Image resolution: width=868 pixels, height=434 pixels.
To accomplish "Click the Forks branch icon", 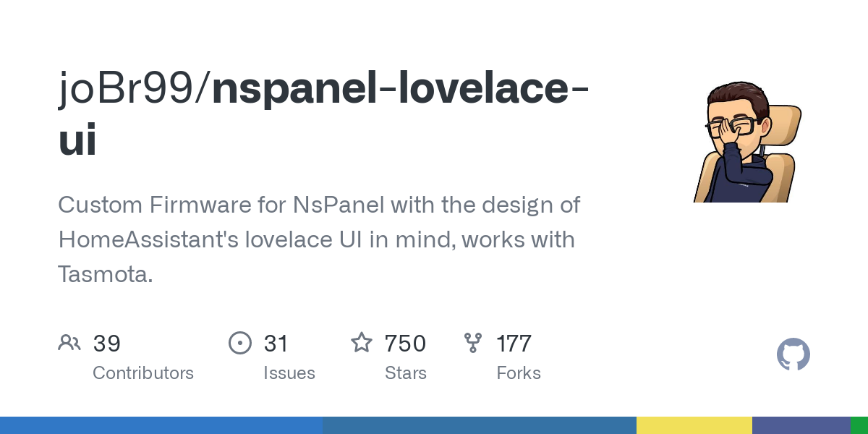I will [473, 342].
